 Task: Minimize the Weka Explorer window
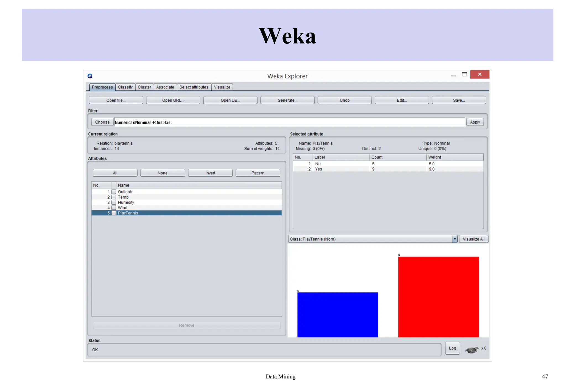(x=453, y=75)
